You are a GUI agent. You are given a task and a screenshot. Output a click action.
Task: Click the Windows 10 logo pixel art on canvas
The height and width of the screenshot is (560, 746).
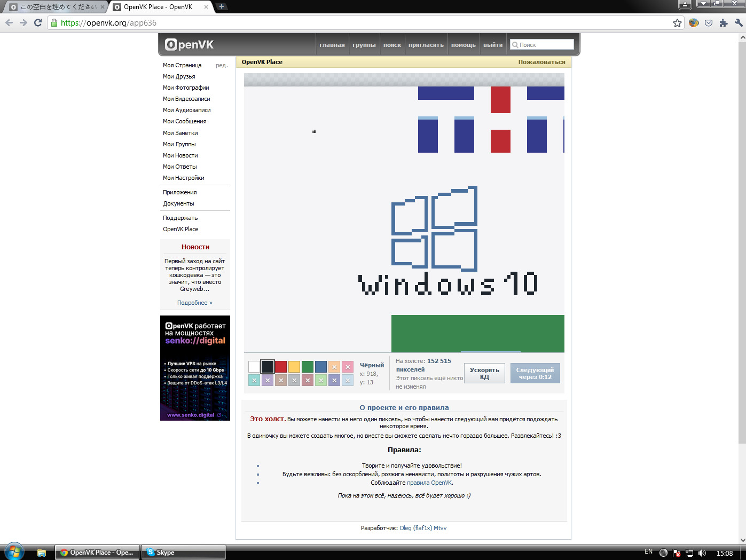[x=434, y=228]
